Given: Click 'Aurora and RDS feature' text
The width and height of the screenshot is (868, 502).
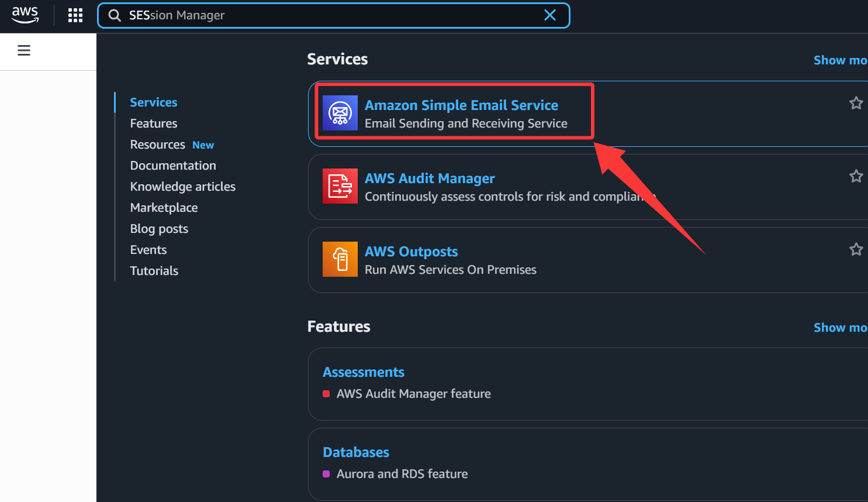Looking at the screenshot, I should tap(402, 474).
